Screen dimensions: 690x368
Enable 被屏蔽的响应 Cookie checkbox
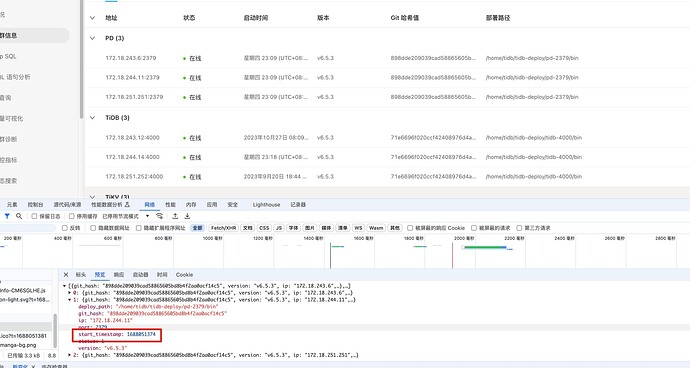[410, 228]
